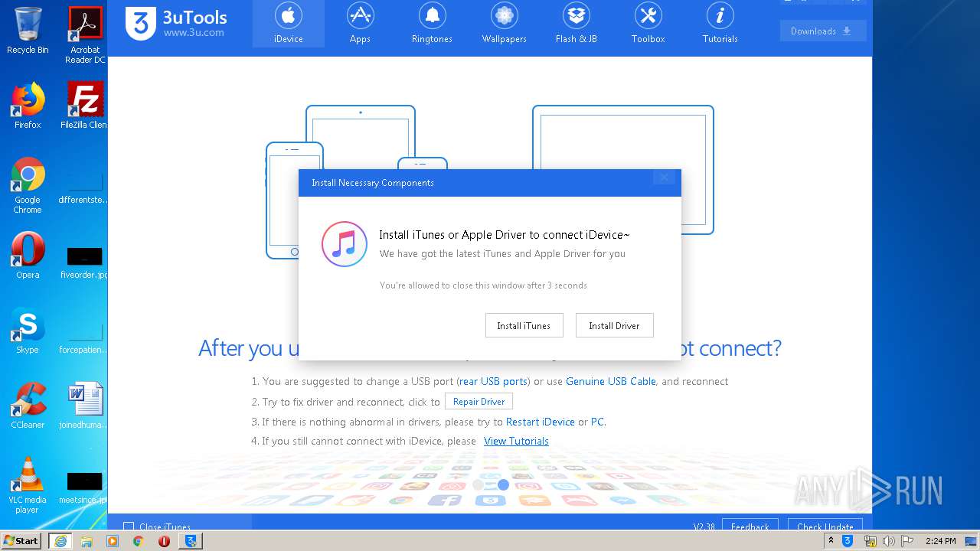Click Install iTunes button
Viewport: 980px width, 551px height.
524,325
